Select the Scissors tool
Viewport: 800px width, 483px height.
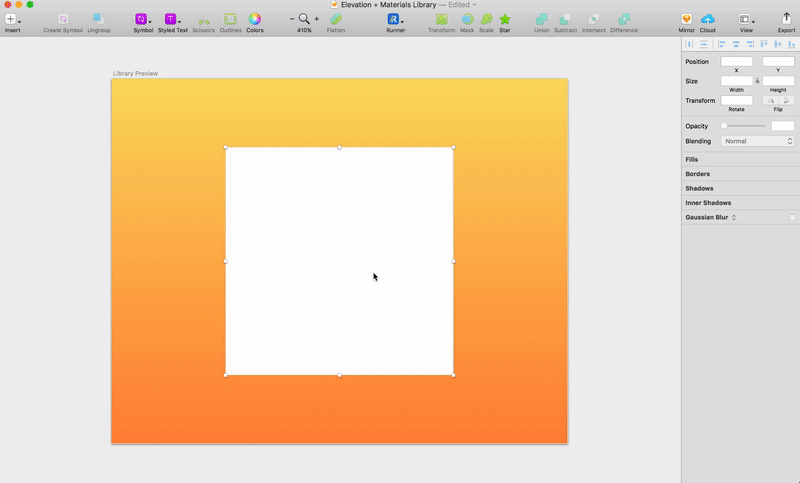point(204,20)
